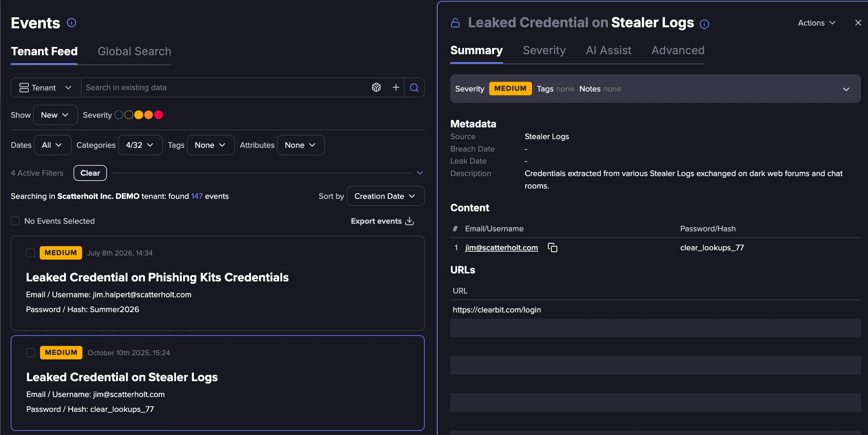This screenshot has height=435, width=868.
Task: Expand the Severity Tags Notes bar
Action: click(846, 89)
